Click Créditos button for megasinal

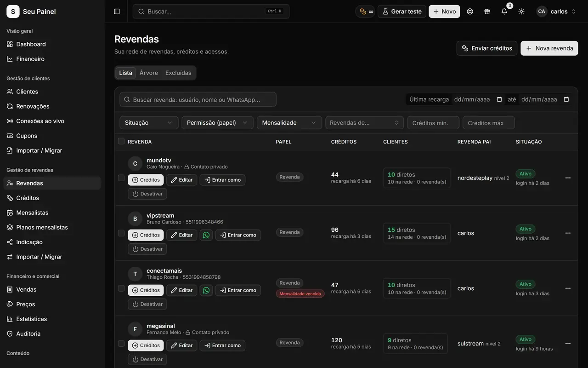(x=146, y=345)
